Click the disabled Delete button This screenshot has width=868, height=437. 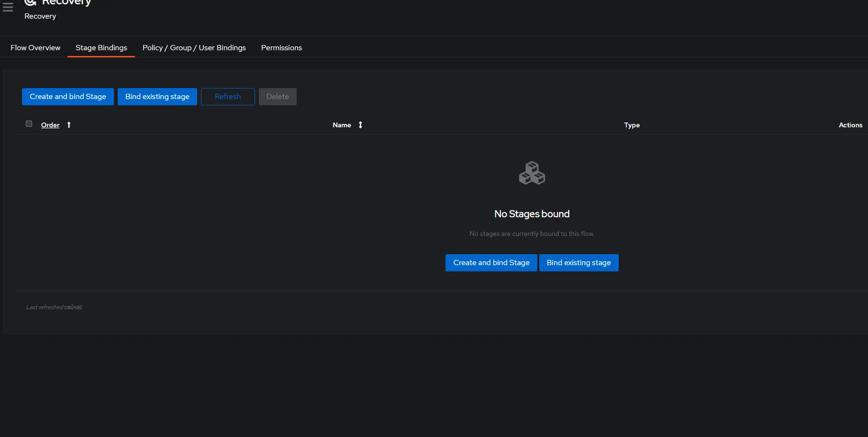tap(278, 96)
